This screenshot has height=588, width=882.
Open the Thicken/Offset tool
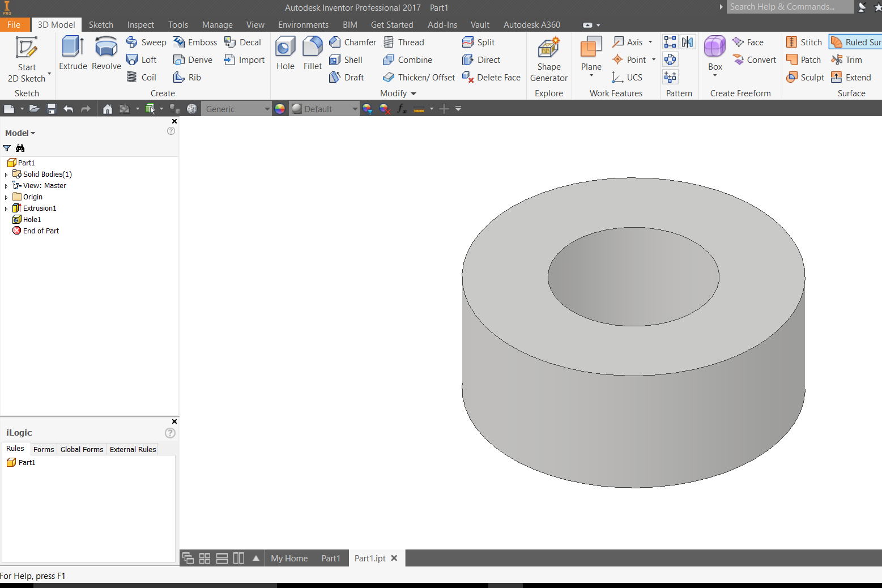[x=419, y=78]
